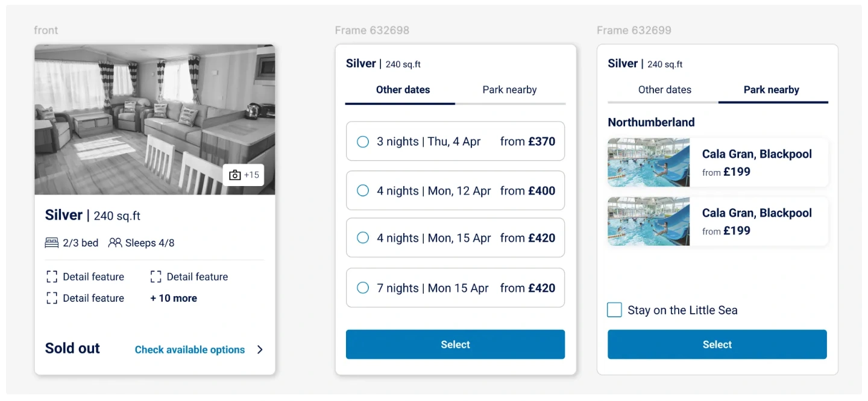
Task: Open Other dates tab in the right card
Action: (664, 90)
